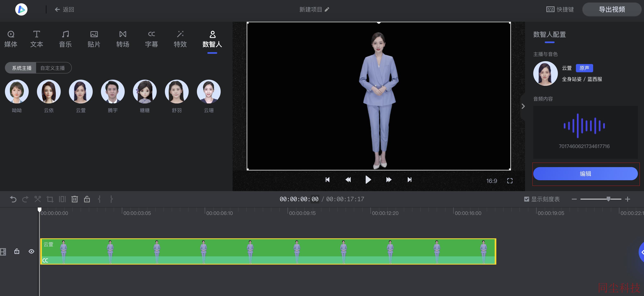Switch to the 贴片 sticker tab
The image size is (644, 296).
[x=94, y=39]
